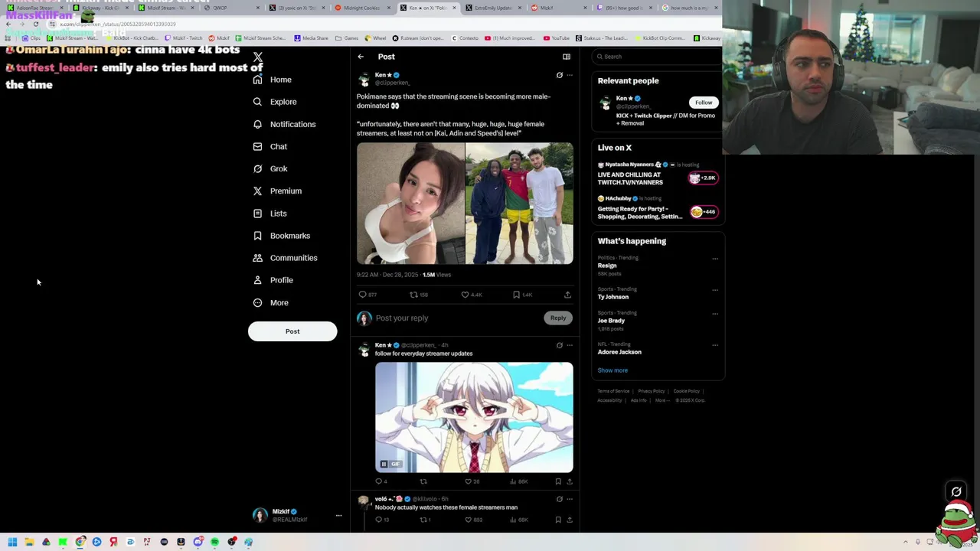
Task: Click the white Post button
Action: click(292, 331)
